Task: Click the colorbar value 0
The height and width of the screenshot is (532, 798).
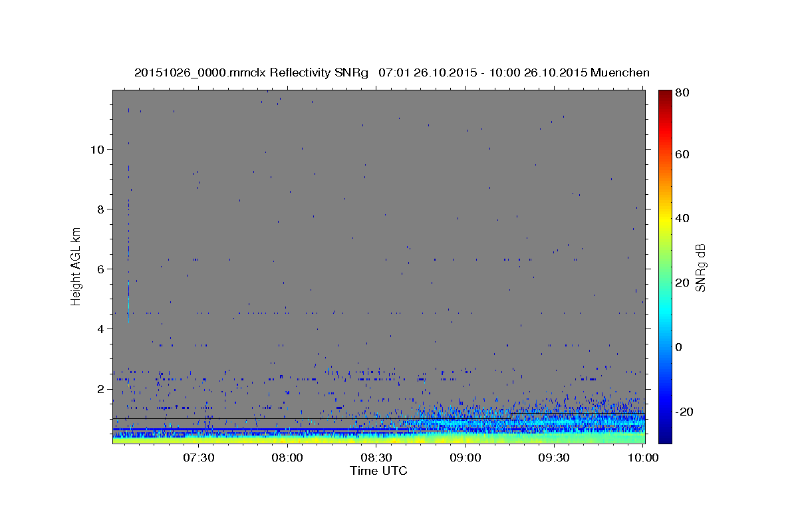Action: coord(678,347)
